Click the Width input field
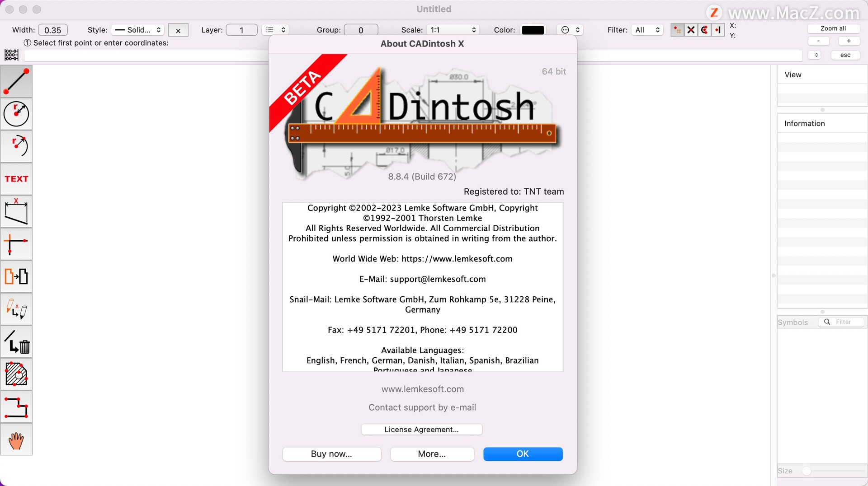Screen dimensions: 868x486 [x=53, y=30]
